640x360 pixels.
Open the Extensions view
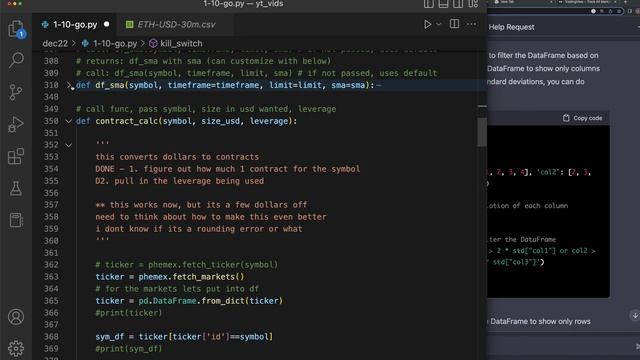(16, 156)
